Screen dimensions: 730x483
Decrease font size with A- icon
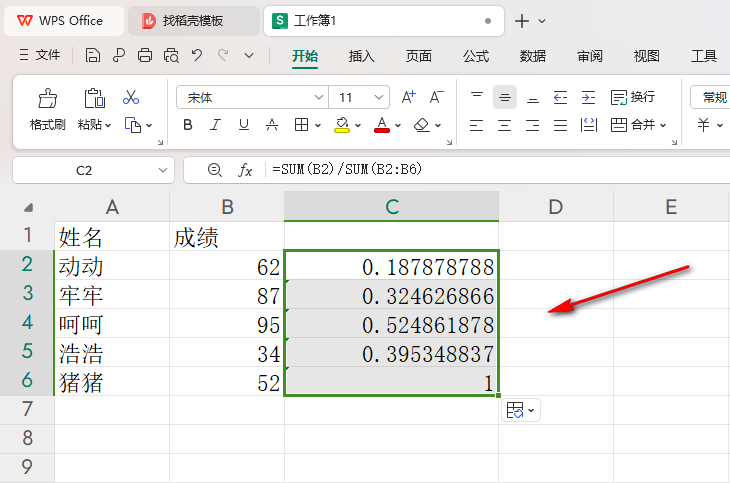pyautogui.click(x=436, y=97)
